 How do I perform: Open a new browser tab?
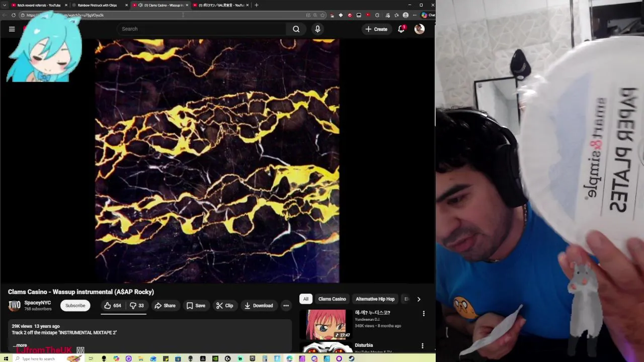[257, 5]
